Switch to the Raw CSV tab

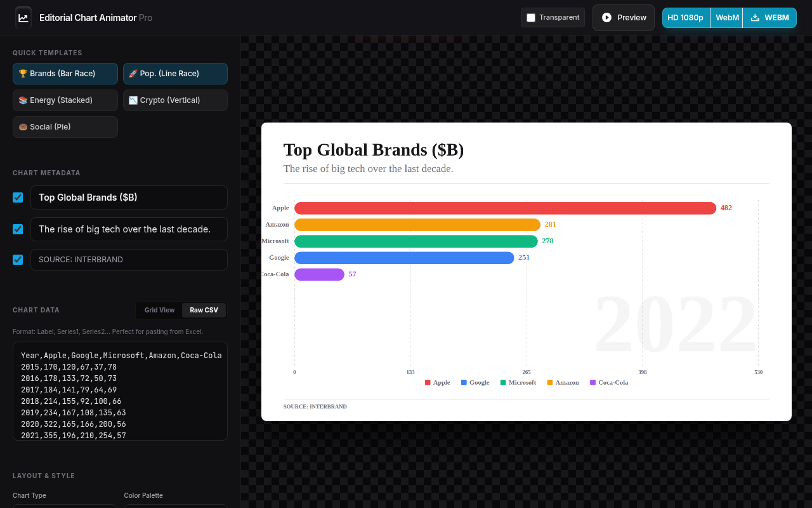point(204,310)
